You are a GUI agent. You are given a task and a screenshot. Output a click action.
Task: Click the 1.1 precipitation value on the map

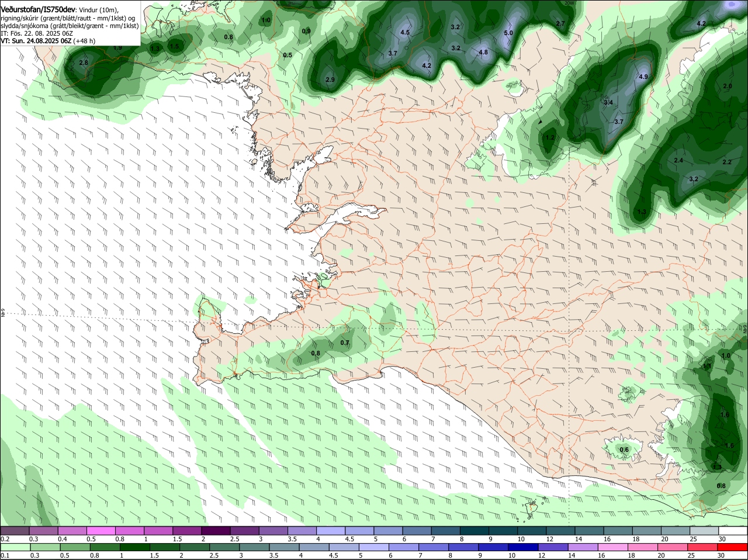click(x=707, y=366)
